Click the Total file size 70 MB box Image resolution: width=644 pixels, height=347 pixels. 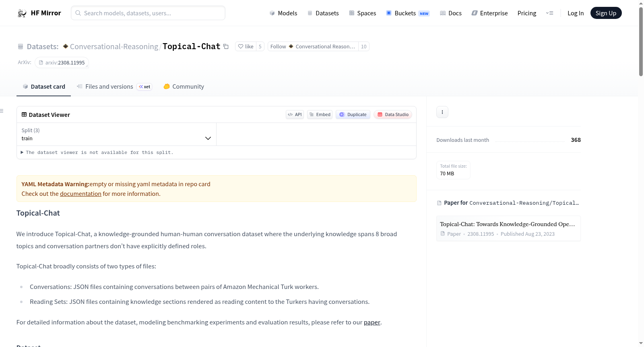454,170
